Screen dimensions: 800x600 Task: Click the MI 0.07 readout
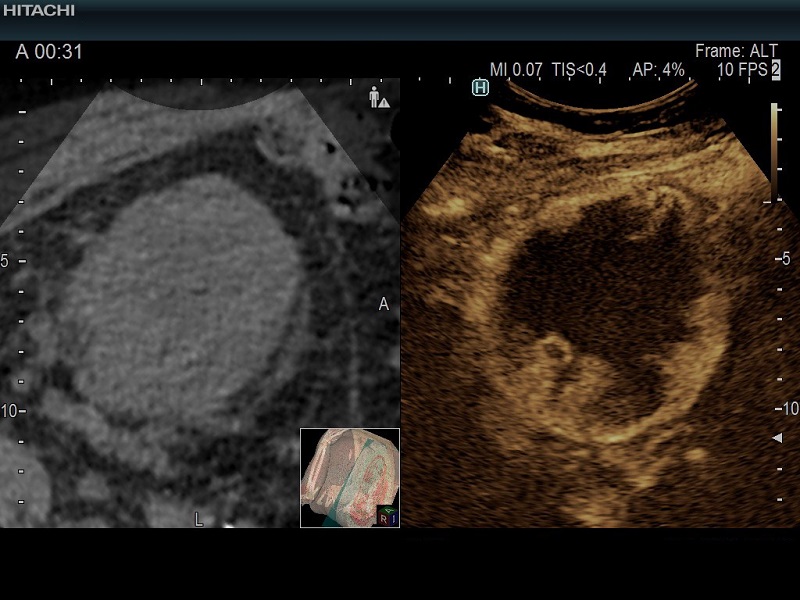(516, 70)
